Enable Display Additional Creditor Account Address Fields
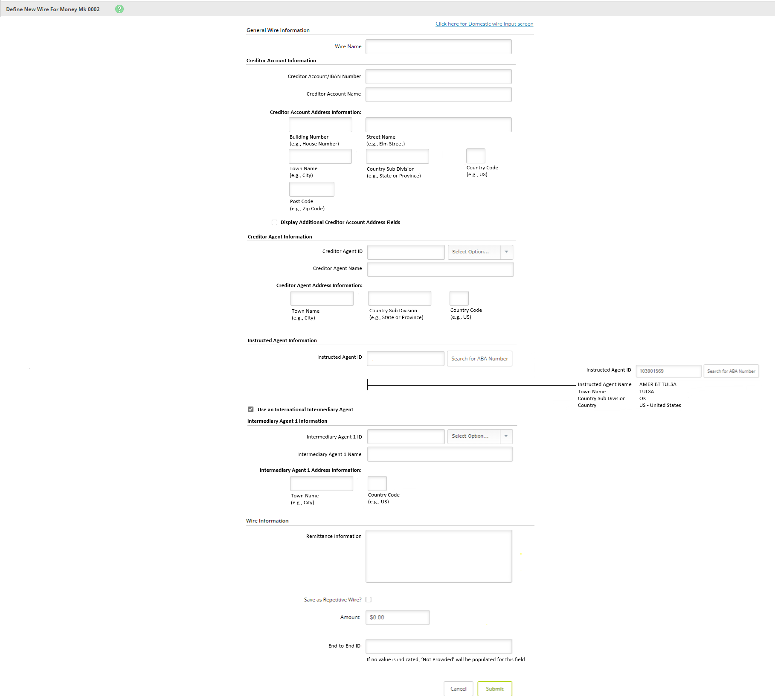This screenshot has width=775, height=700. pos(274,222)
